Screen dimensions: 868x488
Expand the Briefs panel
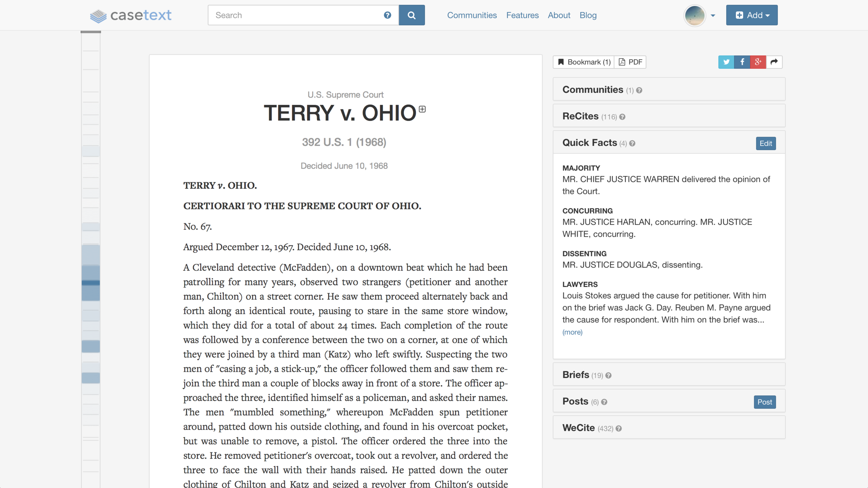click(x=669, y=375)
